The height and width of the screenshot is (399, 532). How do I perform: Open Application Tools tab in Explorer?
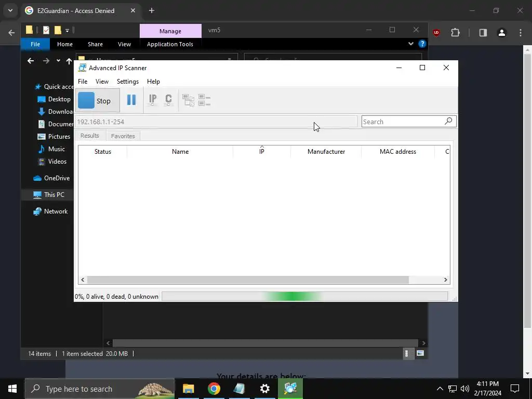[x=170, y=44]
